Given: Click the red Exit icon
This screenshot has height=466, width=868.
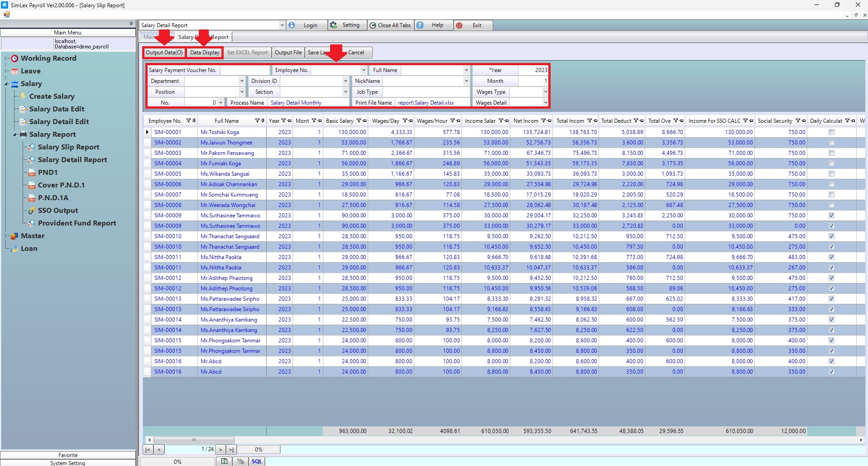Looking at the screenshot, I should pyautogui.click(x=460, y=25).
